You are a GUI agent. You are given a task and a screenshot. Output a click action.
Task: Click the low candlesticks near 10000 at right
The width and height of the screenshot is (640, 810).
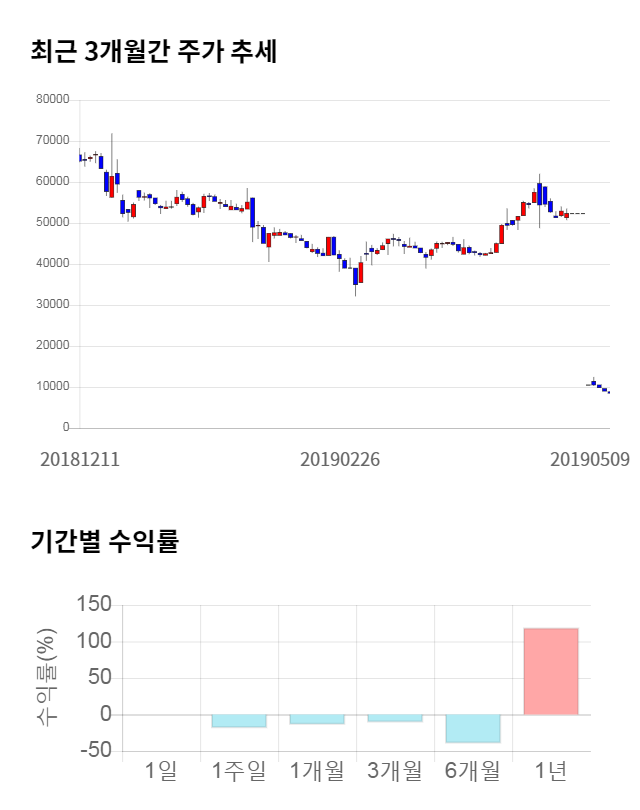click(598, 385)
